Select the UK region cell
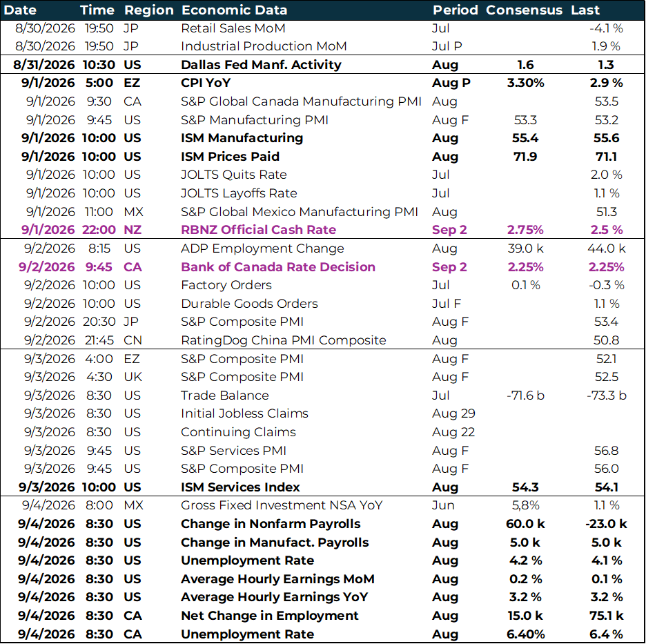The height and width of the screenshot is (644, 646). point(133,377)
